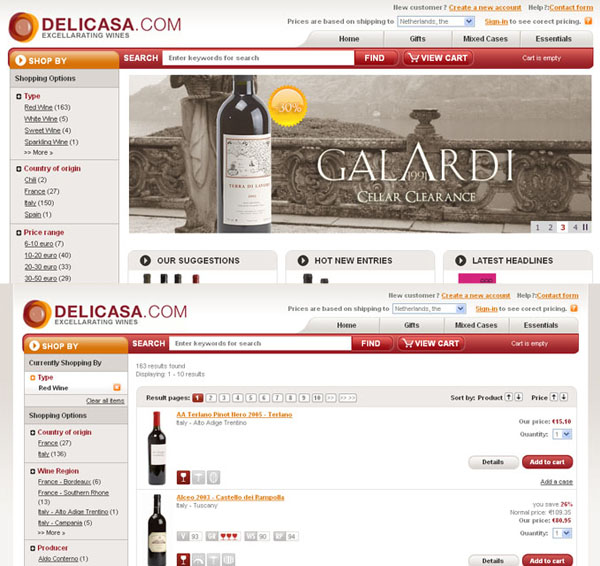Collapse the Type section in Shopping Options
Image resolution: width=600 pixels, height=566 pixels.
point(19,96)
